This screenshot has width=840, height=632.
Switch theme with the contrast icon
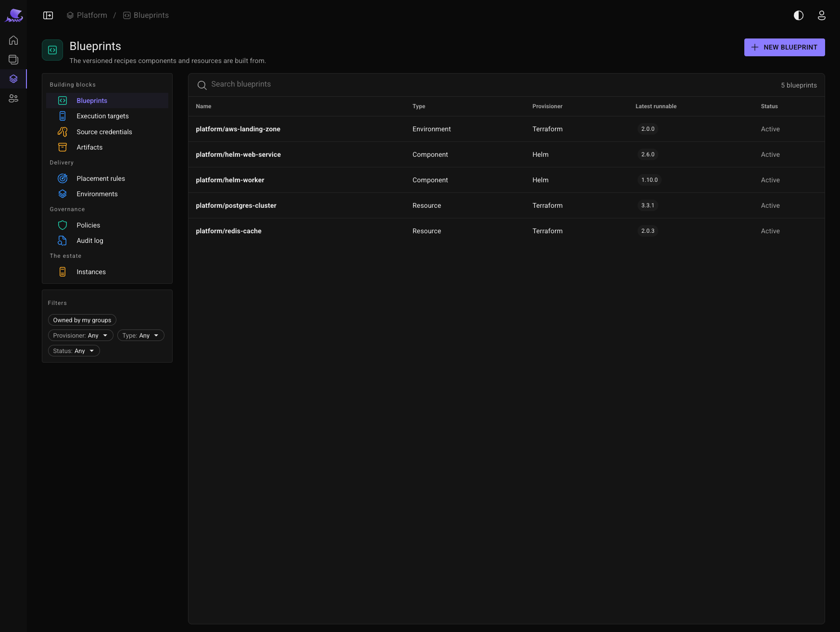pos(799,15)
